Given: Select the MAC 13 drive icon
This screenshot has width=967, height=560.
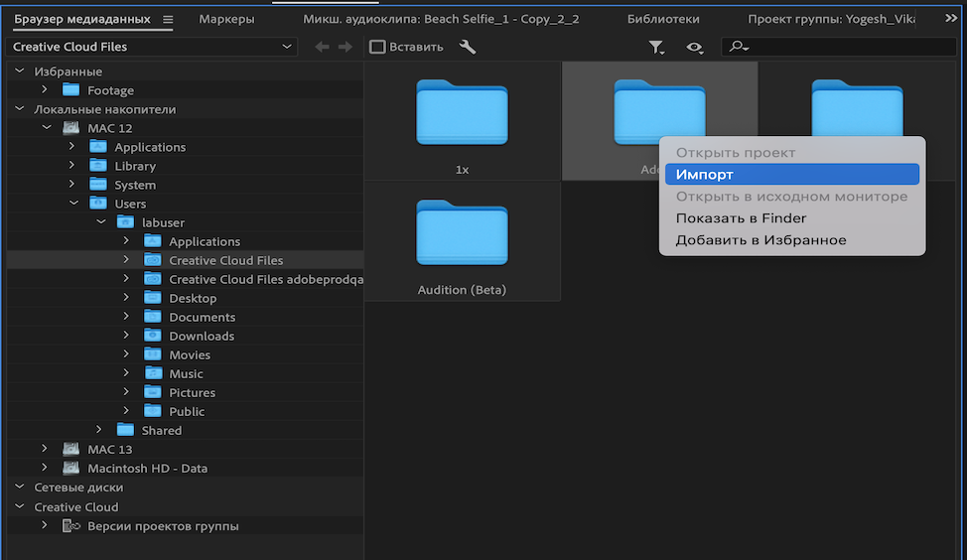Looking at the screenshot, I should (x=70, y=449).
